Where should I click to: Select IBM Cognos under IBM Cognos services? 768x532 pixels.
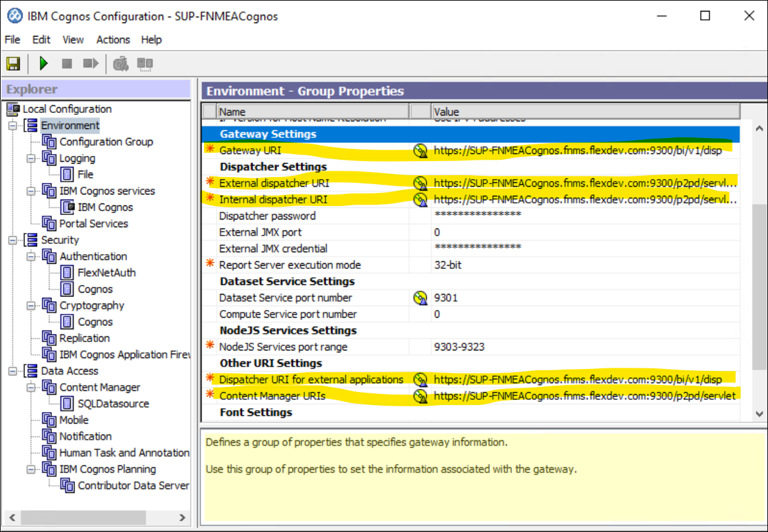coord(105,207)
